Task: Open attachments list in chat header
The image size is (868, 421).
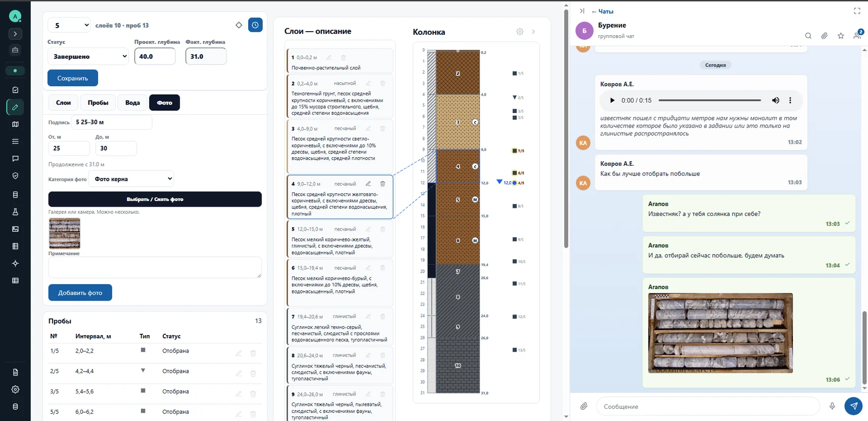Action: (x=824, y=36)
